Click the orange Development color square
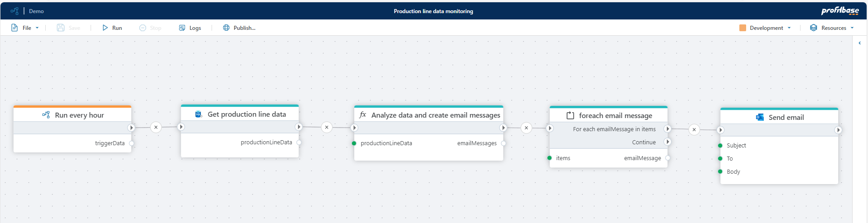 tap(743, 28)
